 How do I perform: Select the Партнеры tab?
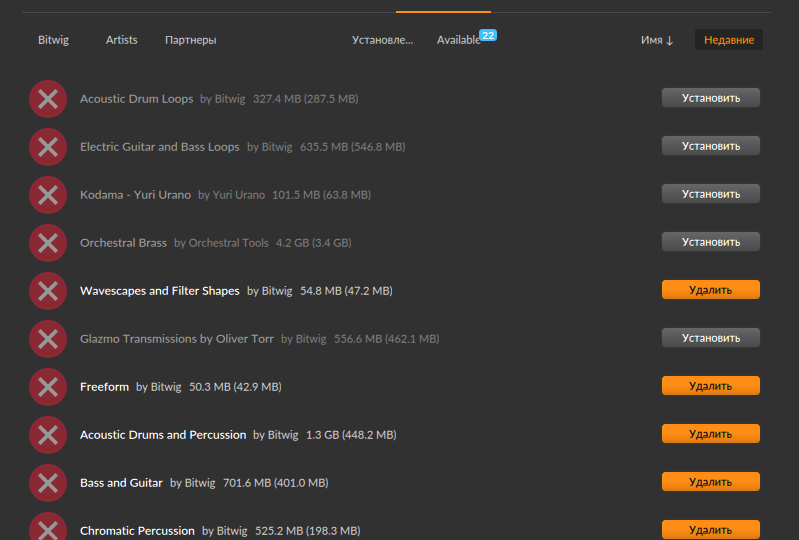point(190,40)
